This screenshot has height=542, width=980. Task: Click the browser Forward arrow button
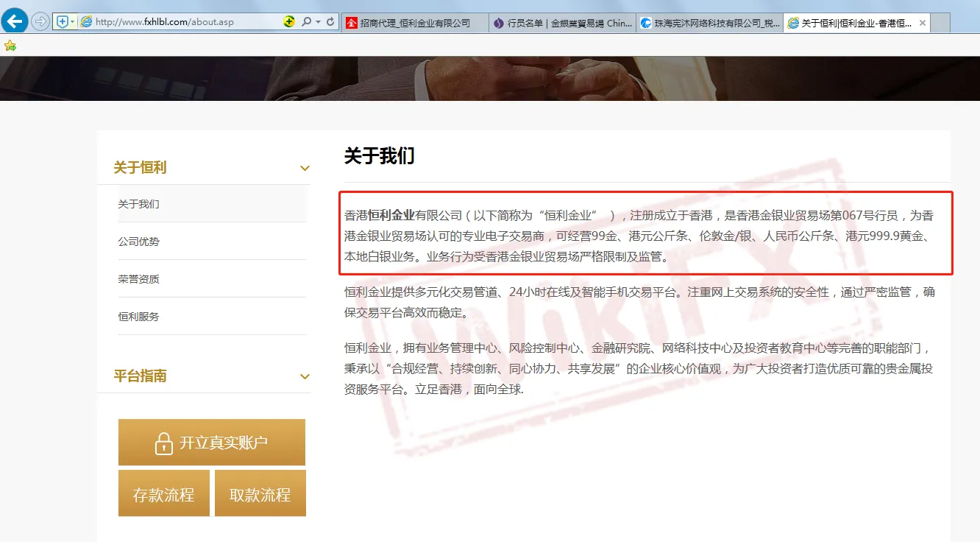pos(40,21)
